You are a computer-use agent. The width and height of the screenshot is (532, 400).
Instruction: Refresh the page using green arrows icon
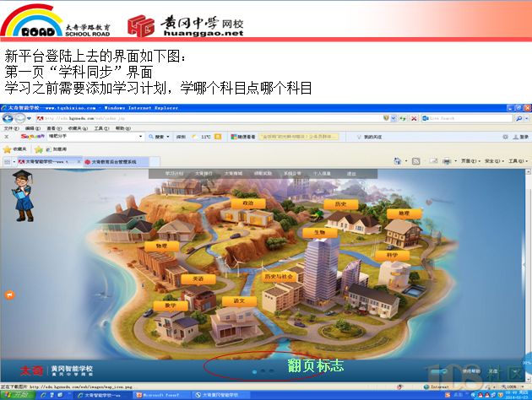tap(403, 118)
